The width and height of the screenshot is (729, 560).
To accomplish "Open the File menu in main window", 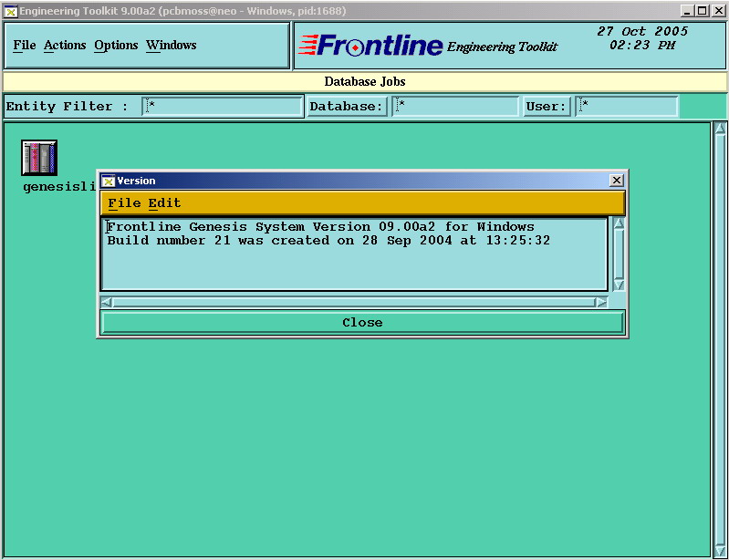I will tap(24, 46).
